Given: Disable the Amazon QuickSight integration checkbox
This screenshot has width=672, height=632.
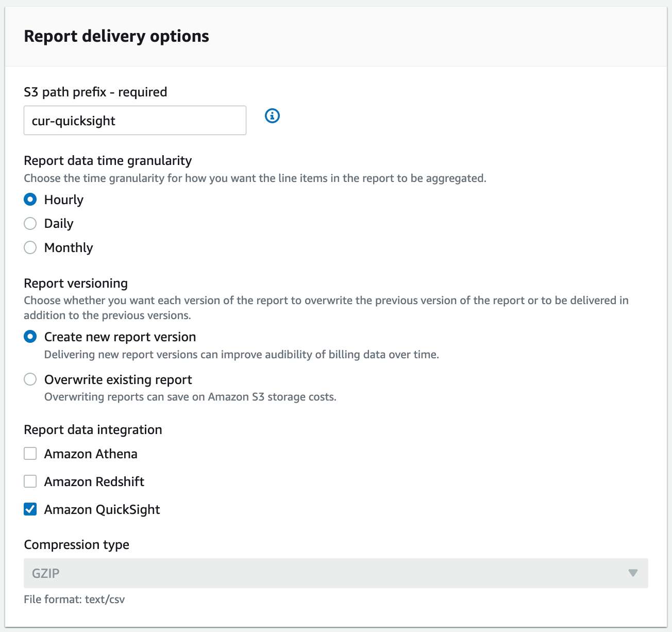Looking at the screenshot, I should [30, 509].
